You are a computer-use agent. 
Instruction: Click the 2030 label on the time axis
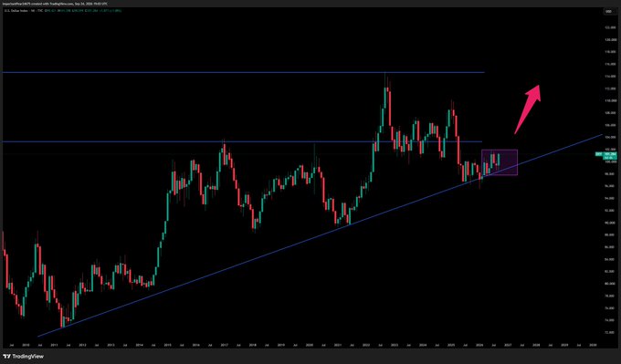[x=593, y=345]
